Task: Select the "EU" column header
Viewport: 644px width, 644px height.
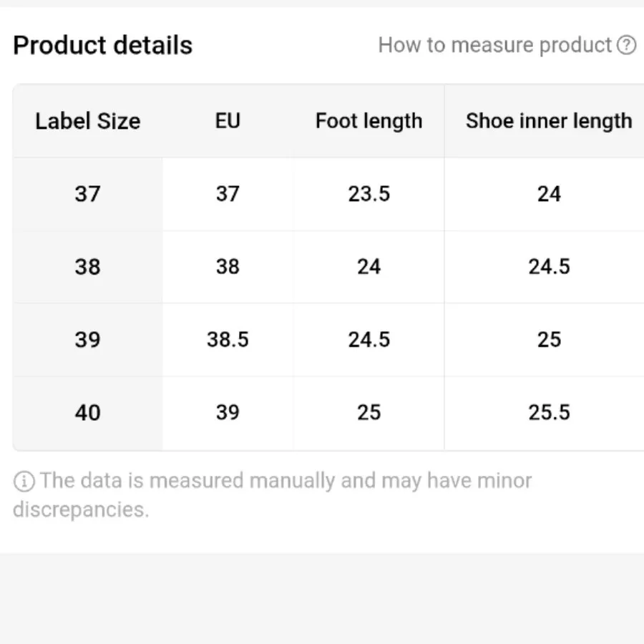Action: (228, 121)
